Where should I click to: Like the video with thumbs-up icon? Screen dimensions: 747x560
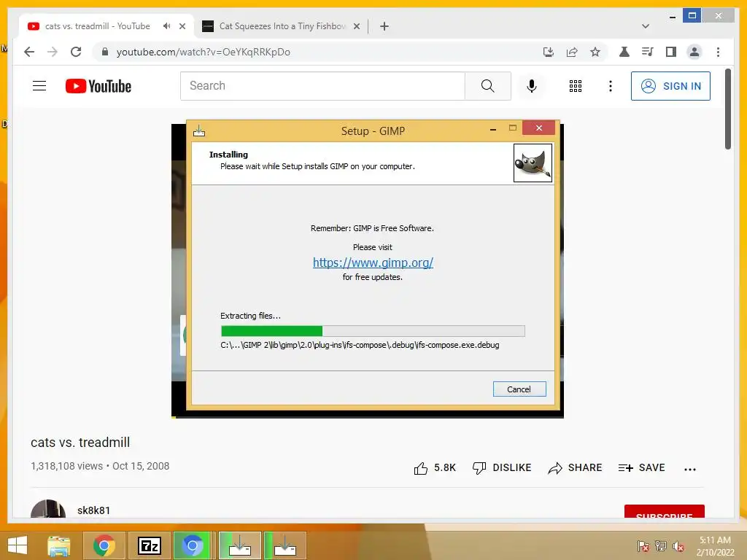point(421,468)
